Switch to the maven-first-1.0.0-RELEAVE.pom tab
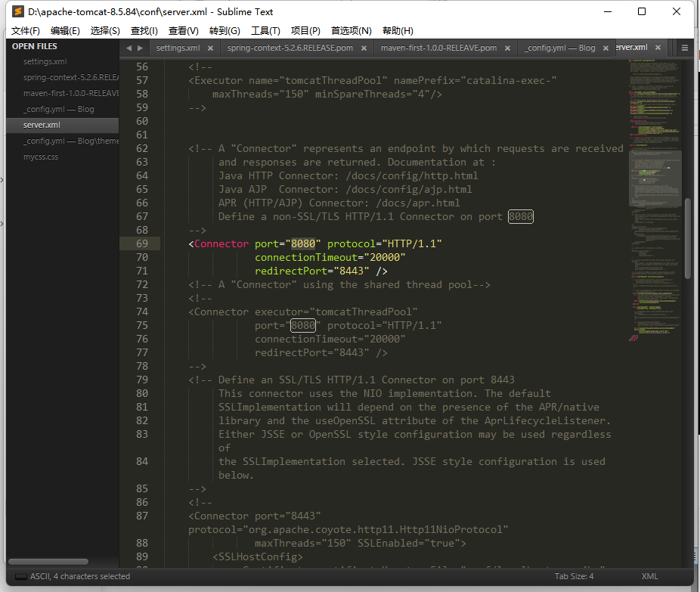 pyautogui.click(x=438, y=48)
